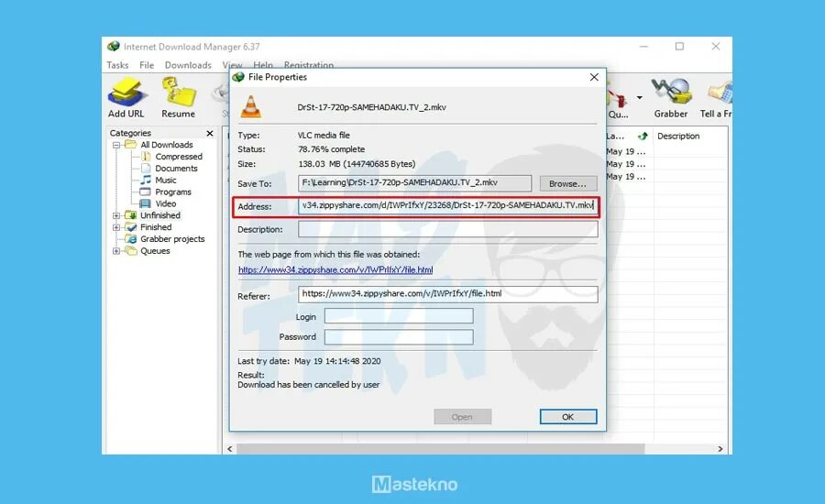825x504 pixels.
Task: Select the Compressed category folder icon
Action: [147, 157]
